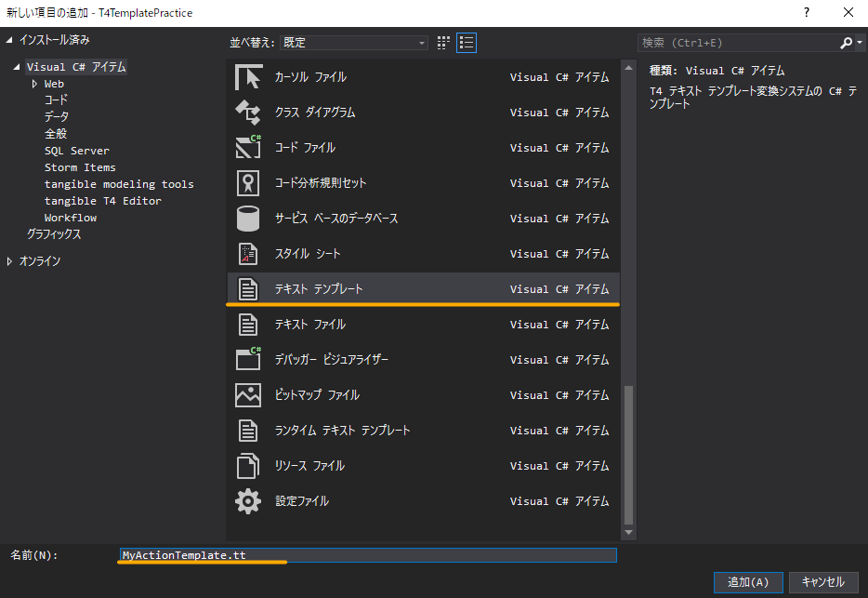
Task: Click the キャンセル button
Action: [823, 582]
